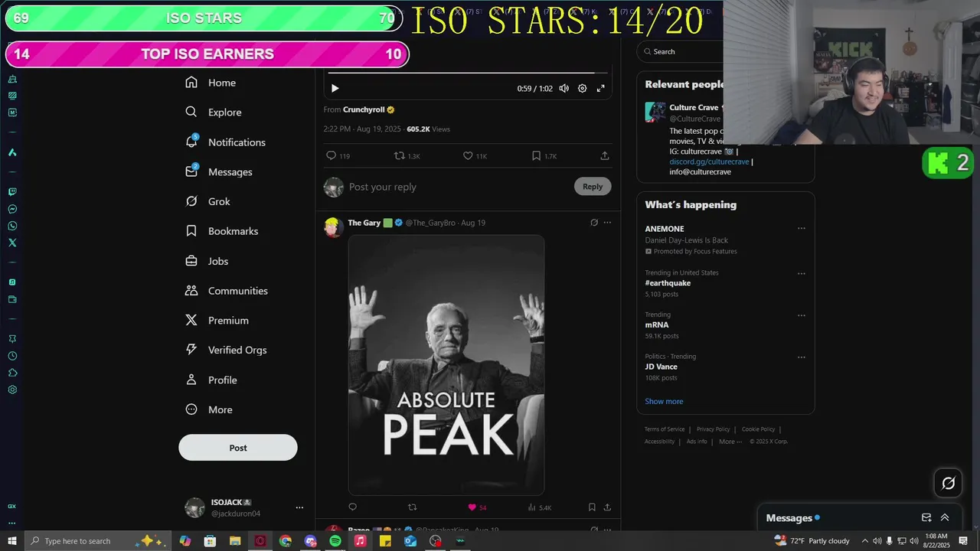Compose new message in Messages drawer
The width and height of the screenshot is (980, 551).
click(x=926, y=518)
